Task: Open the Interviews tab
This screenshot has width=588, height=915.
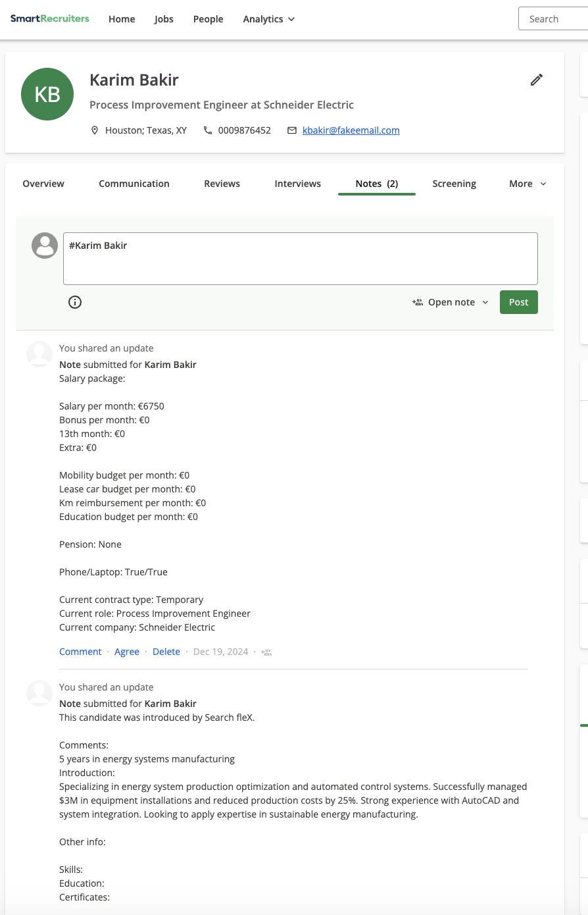Action: (298, 184)
